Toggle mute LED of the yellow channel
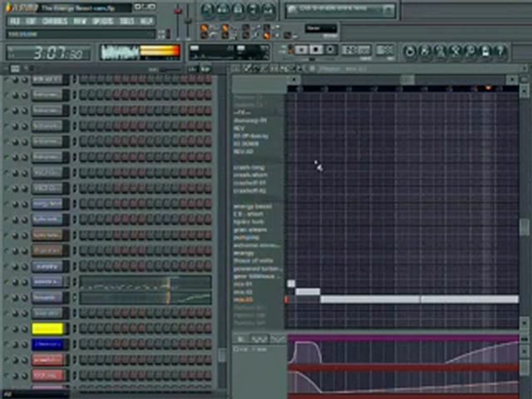This screenshot has width=532, height=399. [x=7, y=329]
